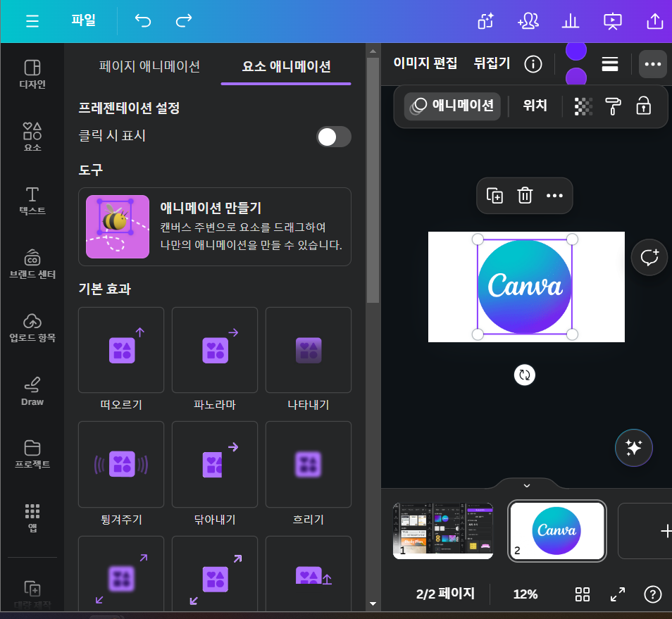
Task: Collapse the page thumbnail strip chevron
Action: [x=525, y=485]
